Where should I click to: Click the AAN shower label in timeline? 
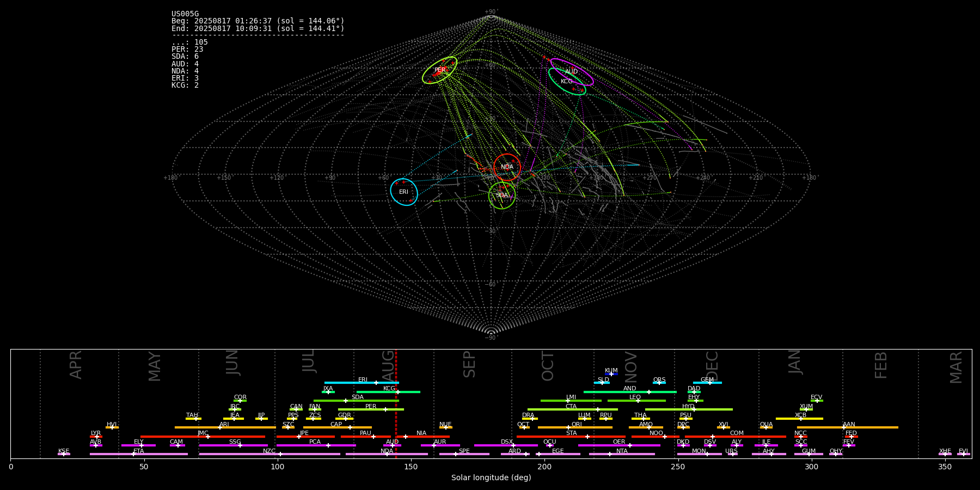tap(849, 425)
